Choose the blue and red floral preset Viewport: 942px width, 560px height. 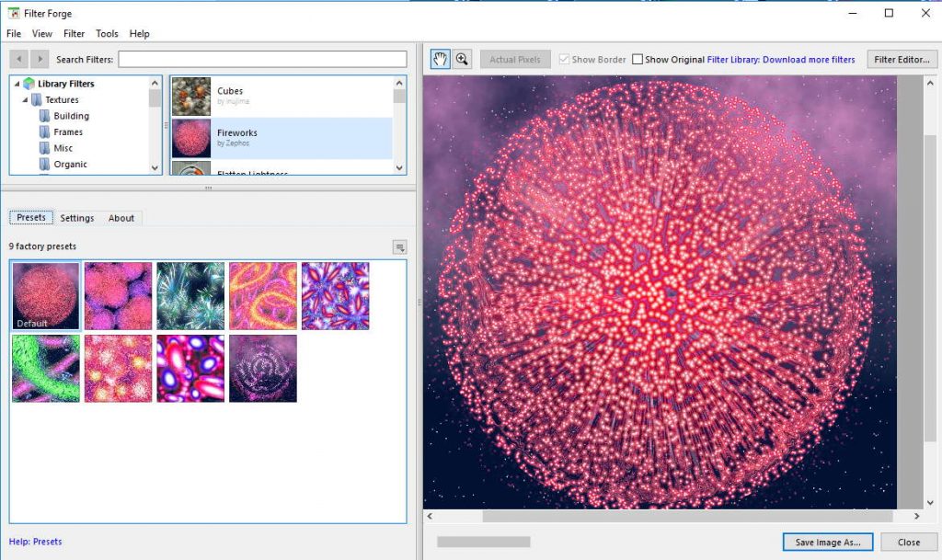point(335,296)
